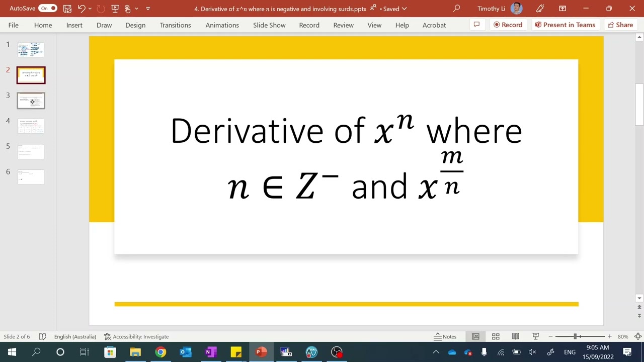Switch to Slide Sorter view
Image resolution: width=644 pixels, height=362 pixels.
point(496,337)
